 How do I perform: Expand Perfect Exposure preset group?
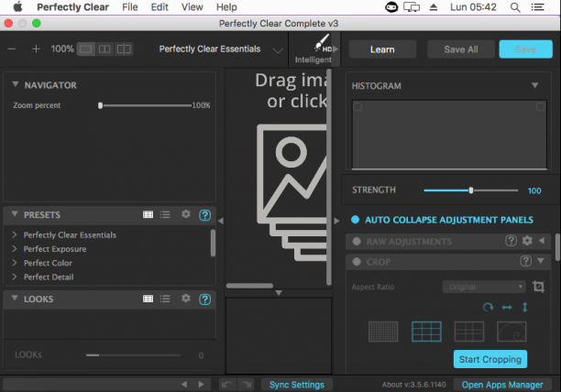click(x=15, y=248)
